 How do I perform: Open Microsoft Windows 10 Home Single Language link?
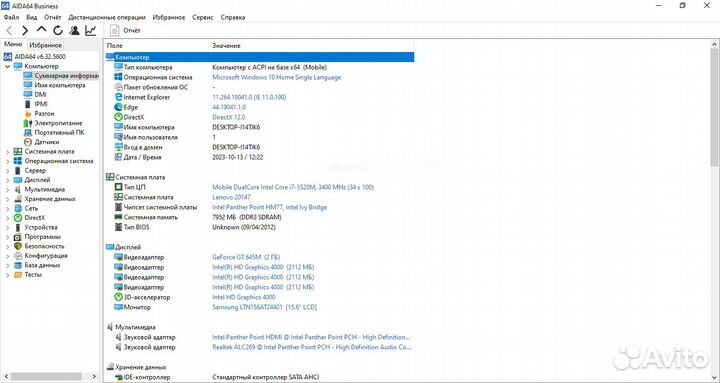[277, 77]
